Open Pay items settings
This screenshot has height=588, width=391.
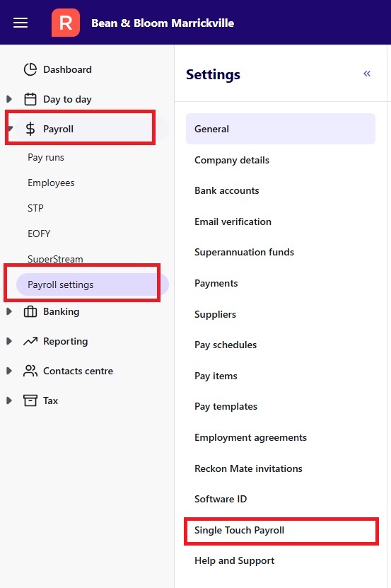coord(216,376)
